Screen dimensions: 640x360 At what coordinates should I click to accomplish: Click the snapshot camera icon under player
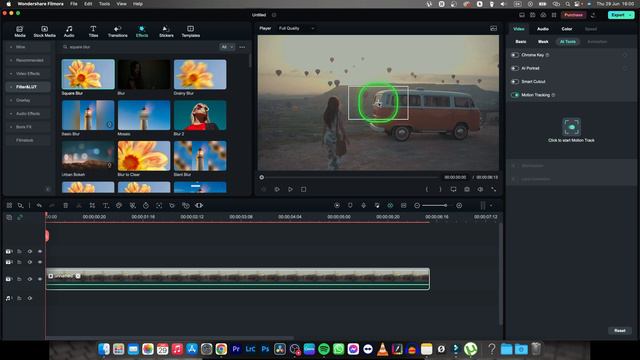point(467,189)
